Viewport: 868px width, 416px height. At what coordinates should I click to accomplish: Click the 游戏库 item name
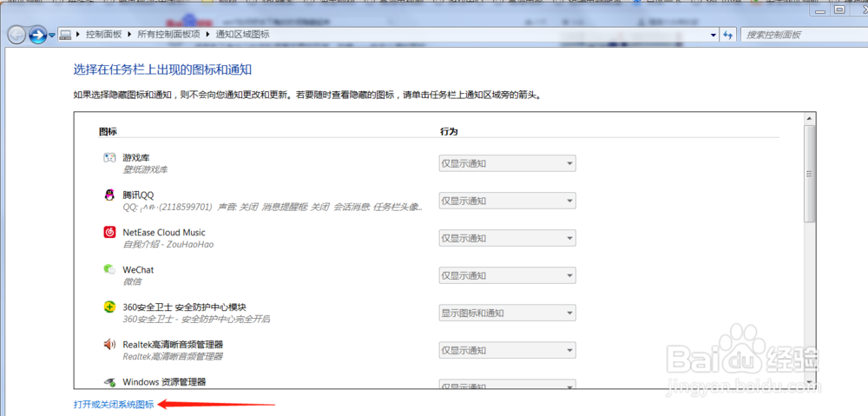[x=136, y=158]
